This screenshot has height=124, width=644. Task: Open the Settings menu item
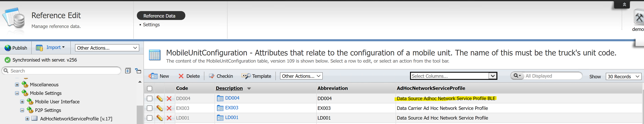point(151,25)
